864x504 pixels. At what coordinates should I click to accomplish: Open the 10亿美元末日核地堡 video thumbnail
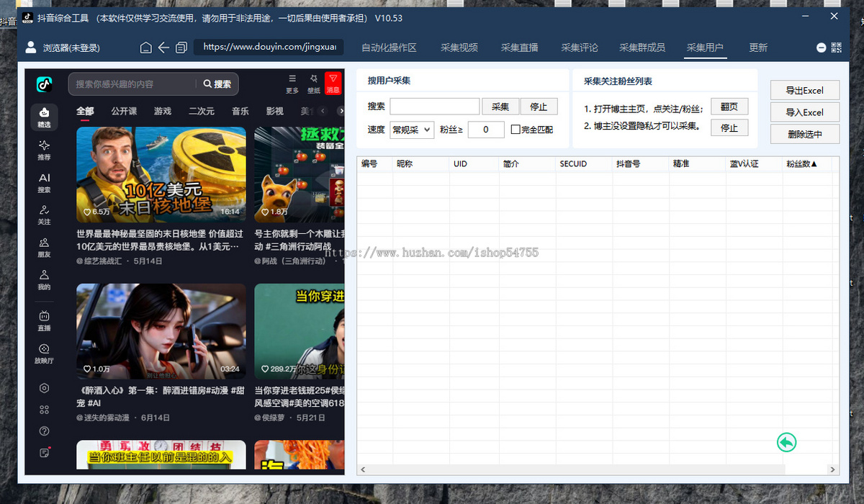pos(161,174)
